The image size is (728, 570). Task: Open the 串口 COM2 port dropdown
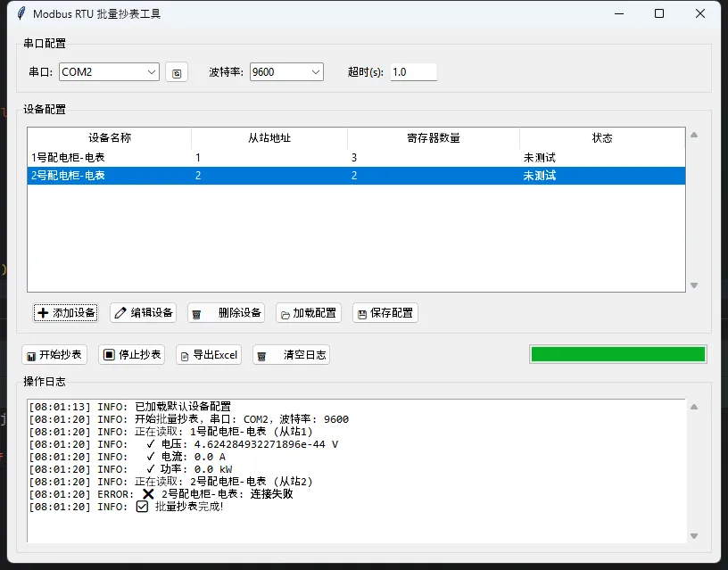[x=109, y=72]
